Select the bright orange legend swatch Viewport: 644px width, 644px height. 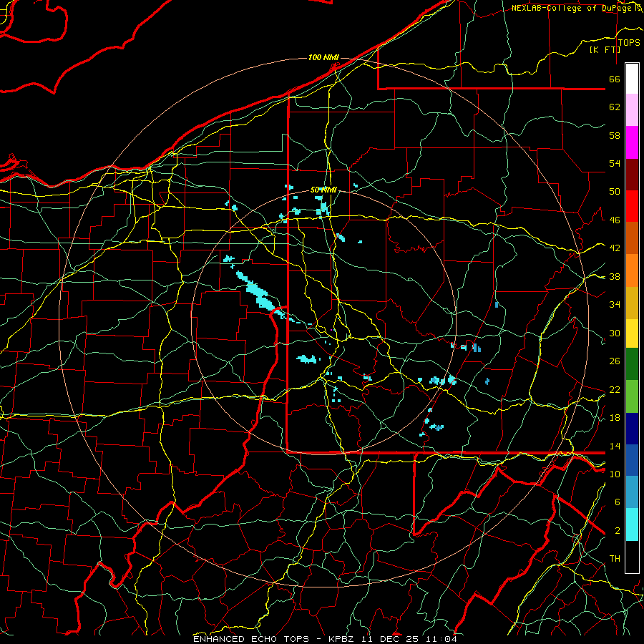[x=632, y=270]
